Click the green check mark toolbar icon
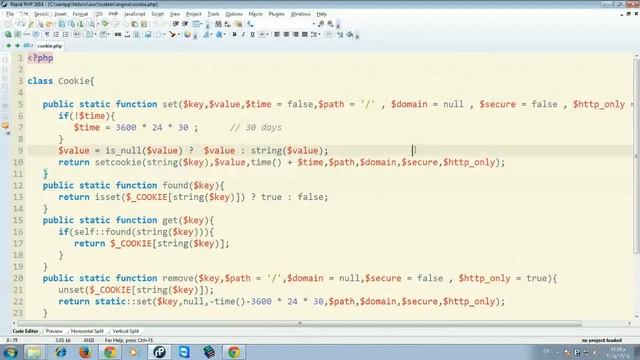 tap(105, 24)
